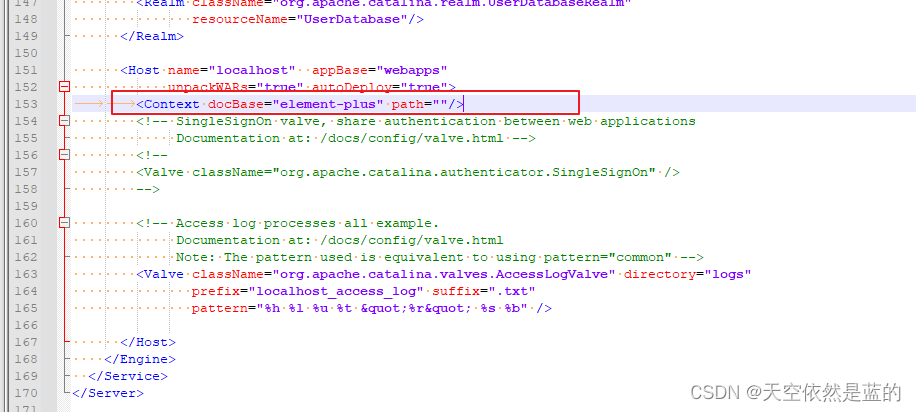Screen dimensions: 916x412
Task: Collapse the Host block fold marker at line 152
Action: point(65,87)
